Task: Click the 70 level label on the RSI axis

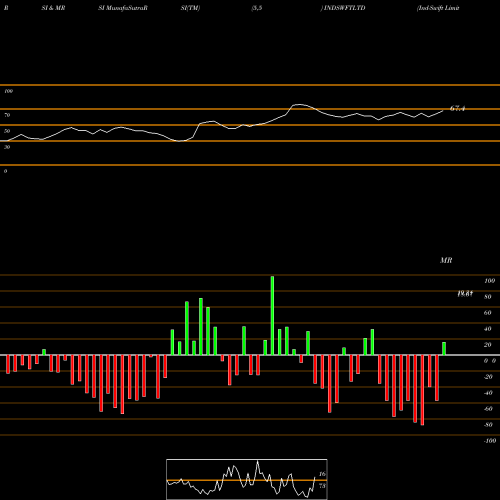Action: click(x=7, y=115)
